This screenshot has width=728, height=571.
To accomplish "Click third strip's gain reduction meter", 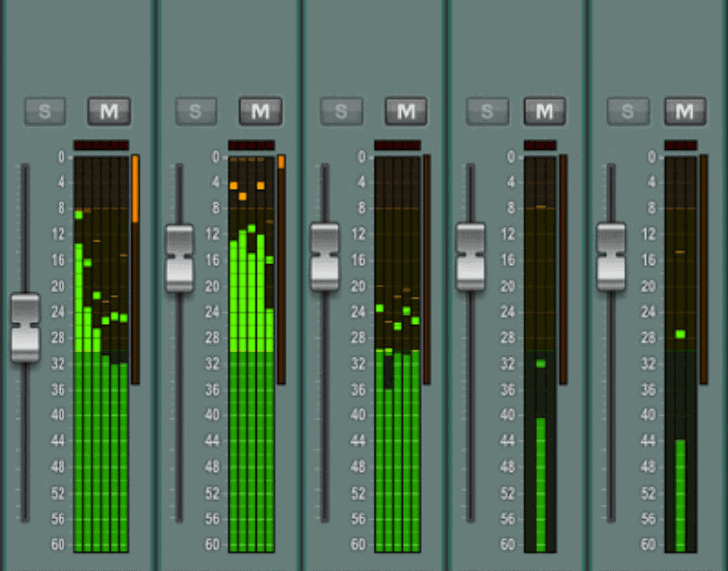I will point(426,270).
